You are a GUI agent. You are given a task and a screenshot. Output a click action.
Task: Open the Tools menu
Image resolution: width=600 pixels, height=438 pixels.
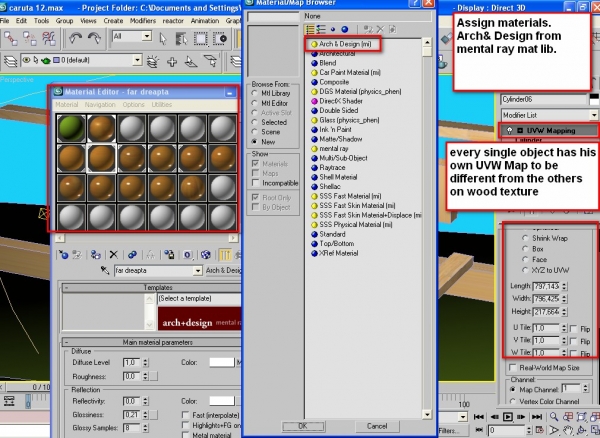click(41, 21)
